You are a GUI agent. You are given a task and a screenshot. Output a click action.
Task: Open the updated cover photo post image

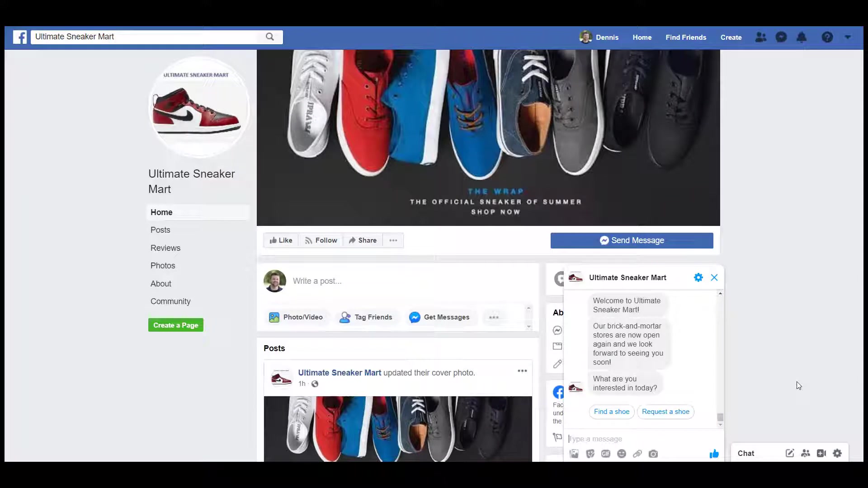click(398, 429)
